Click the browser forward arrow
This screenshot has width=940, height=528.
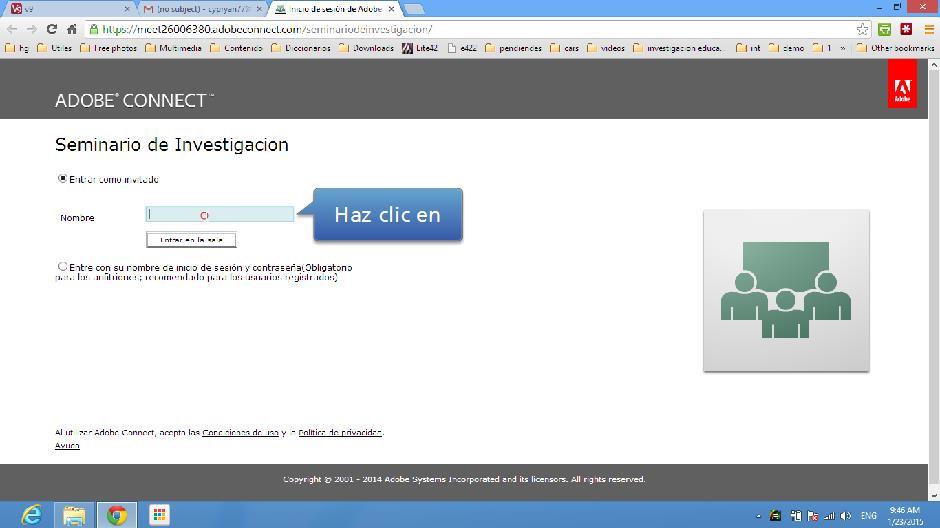click(32, 29)
